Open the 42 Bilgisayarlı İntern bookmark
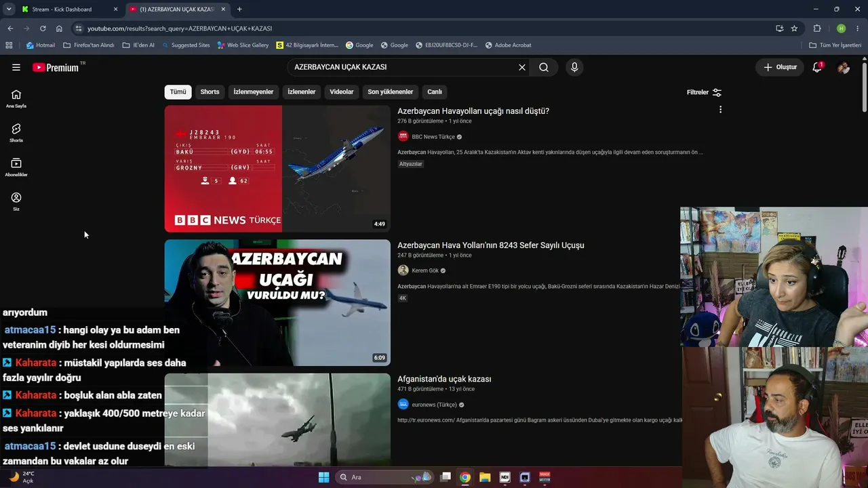 coord(307,45)
